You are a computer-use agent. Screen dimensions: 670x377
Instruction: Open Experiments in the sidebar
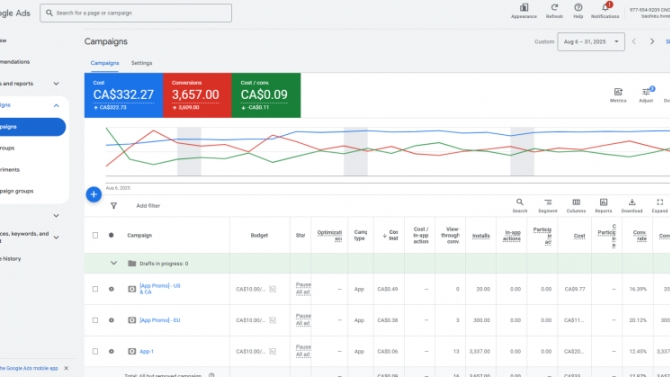[10, 170]
